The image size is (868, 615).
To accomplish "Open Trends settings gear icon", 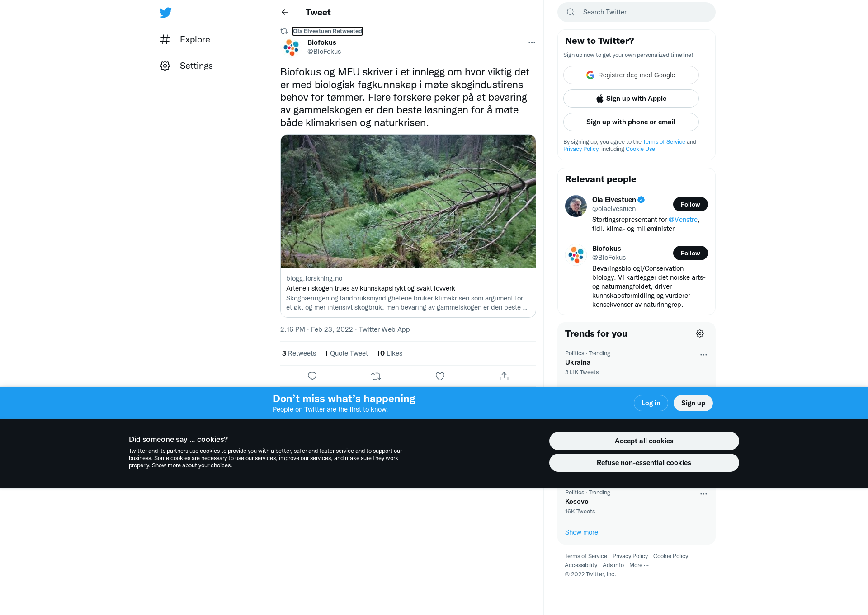I will click(700, 333).
